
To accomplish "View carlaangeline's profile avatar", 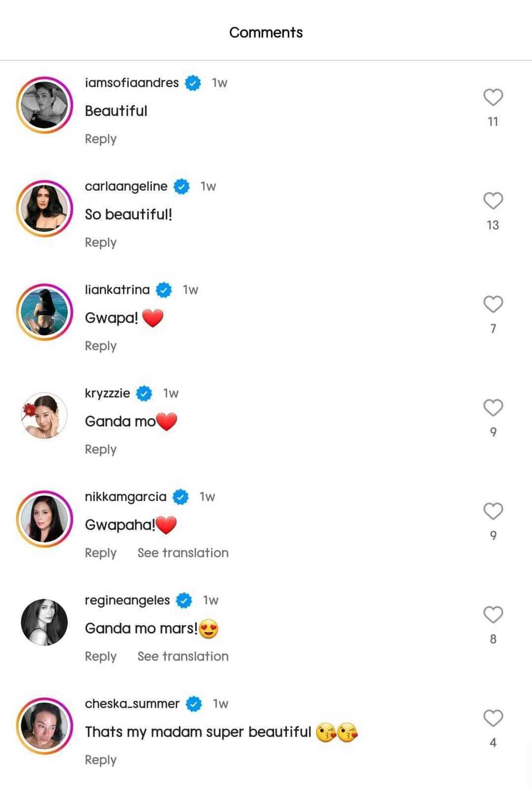I will pyautogui.click(x=45, y=209).
